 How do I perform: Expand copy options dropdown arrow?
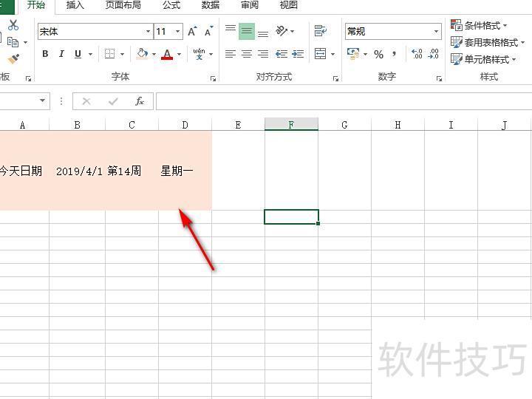pos(26,42)
